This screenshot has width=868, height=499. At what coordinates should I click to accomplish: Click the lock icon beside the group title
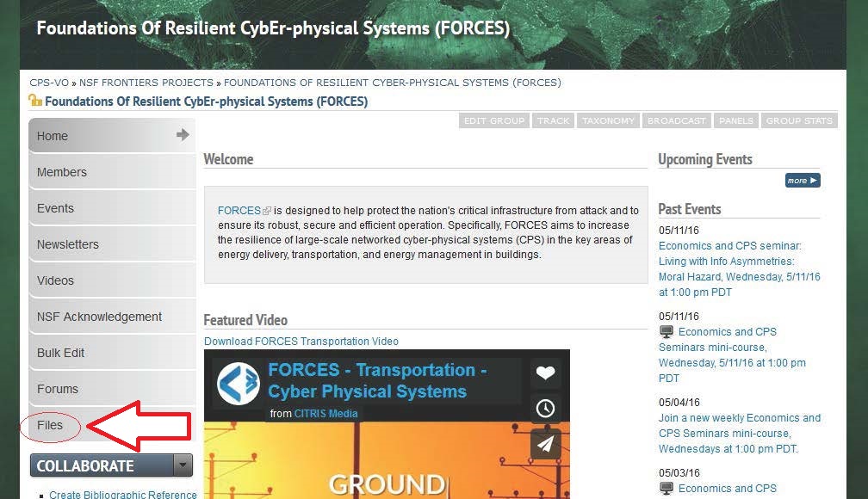pos(35,101)
